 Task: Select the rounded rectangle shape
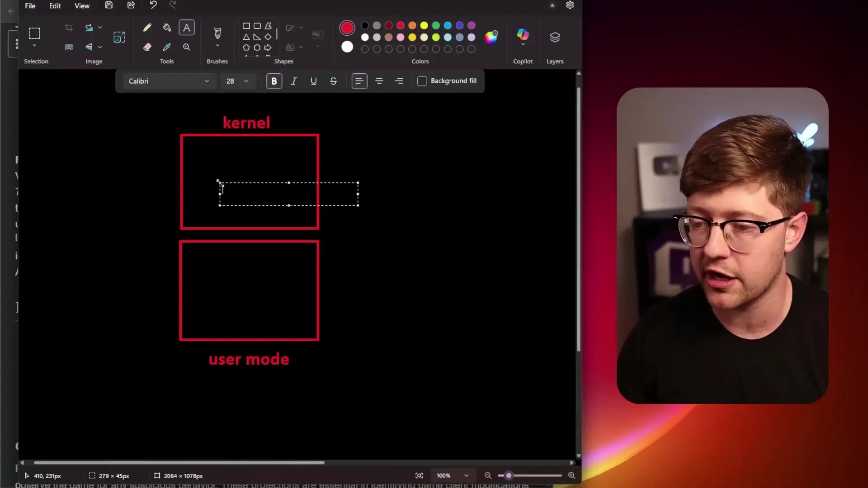tap(257, 26)
